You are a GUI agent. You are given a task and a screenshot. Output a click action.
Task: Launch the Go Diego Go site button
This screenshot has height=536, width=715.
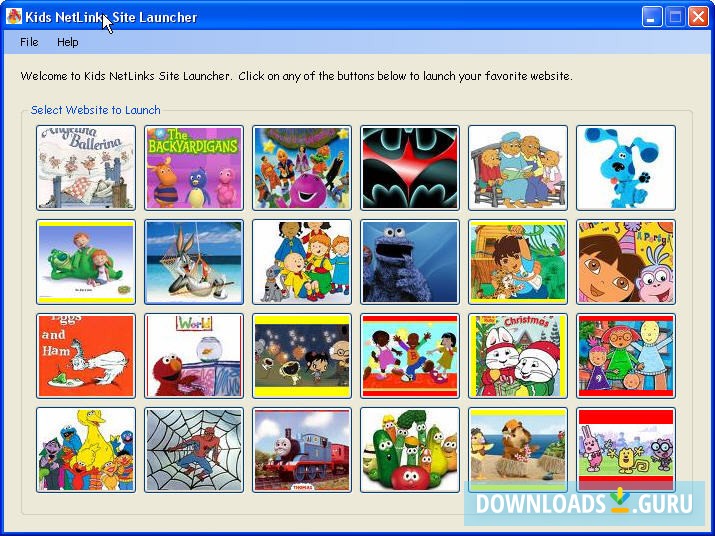point(518,262)
